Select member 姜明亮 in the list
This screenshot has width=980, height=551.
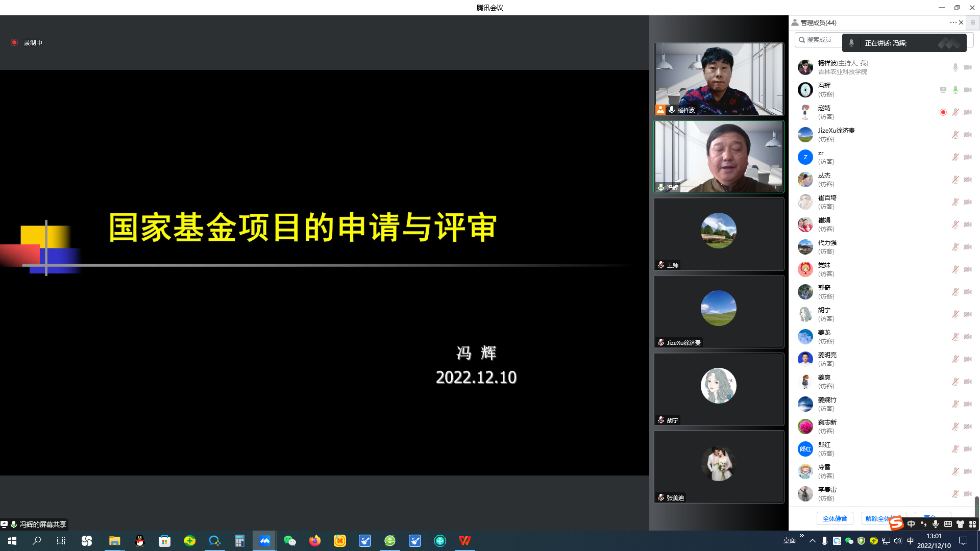click(827, 359)
